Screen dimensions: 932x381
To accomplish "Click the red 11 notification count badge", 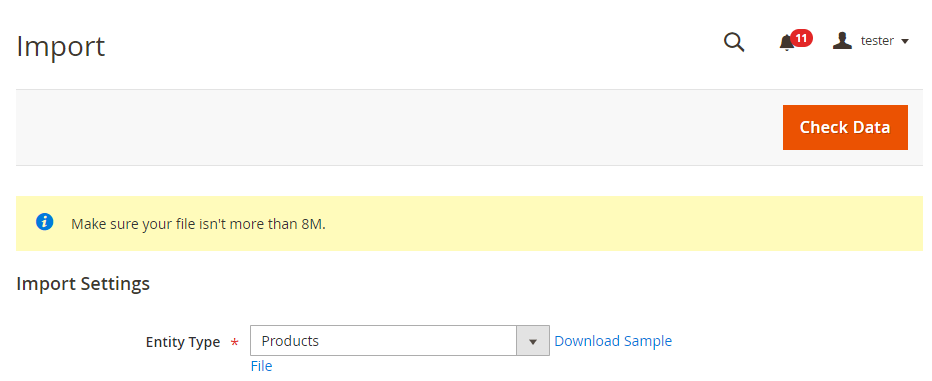I will [x=801, y=39].
